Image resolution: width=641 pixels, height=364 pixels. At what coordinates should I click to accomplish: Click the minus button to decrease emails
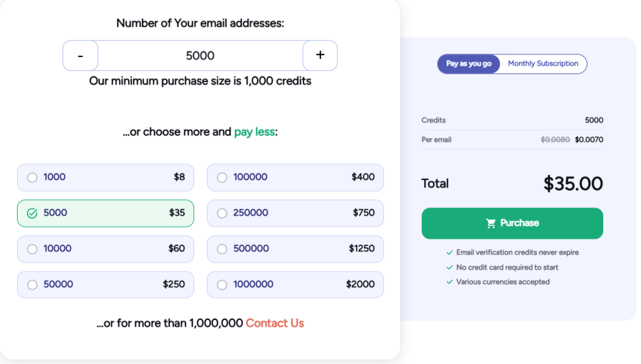[x=80, y=56]
